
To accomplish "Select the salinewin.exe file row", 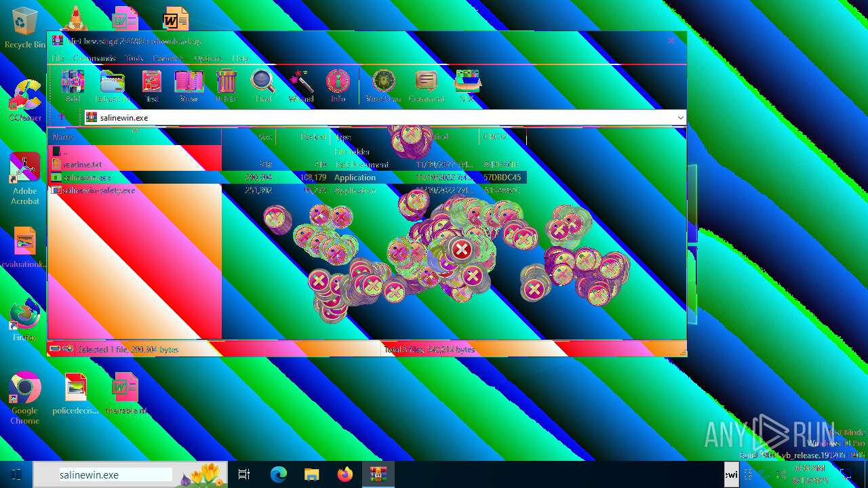I will [287, 177].
